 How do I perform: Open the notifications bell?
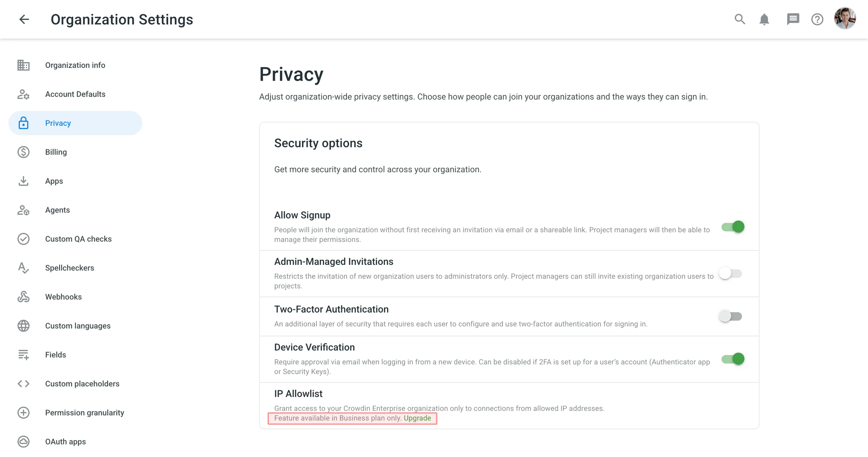[x=764, y=19]
